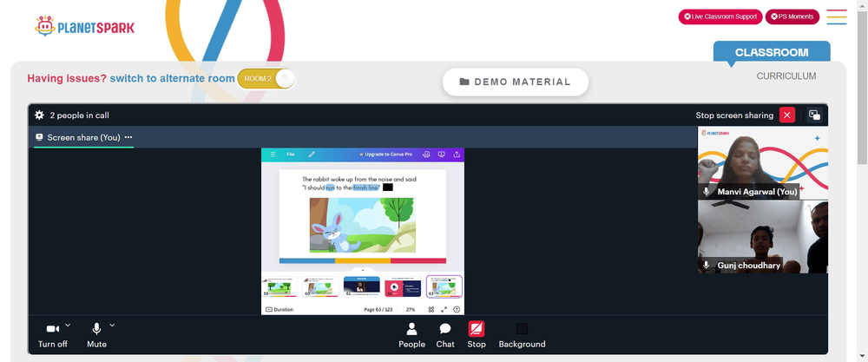Open the DEMO MATERIAL folder button
Screen dimensions: 868x362
[x=515, y=82]
